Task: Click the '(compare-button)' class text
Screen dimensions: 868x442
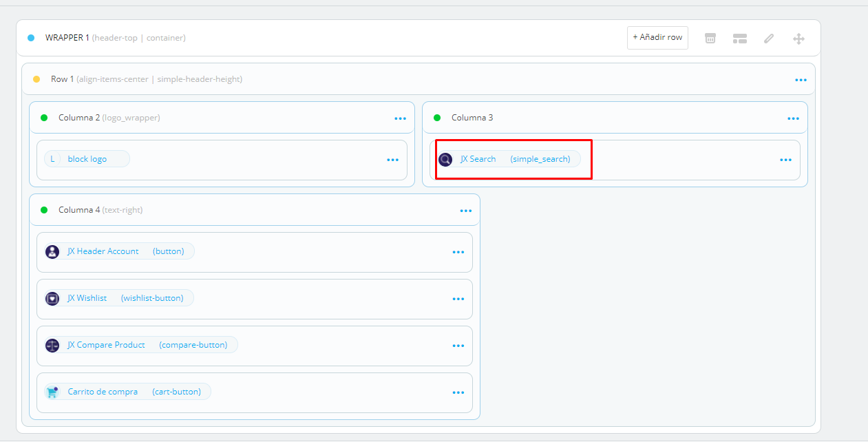Action: 193,345
